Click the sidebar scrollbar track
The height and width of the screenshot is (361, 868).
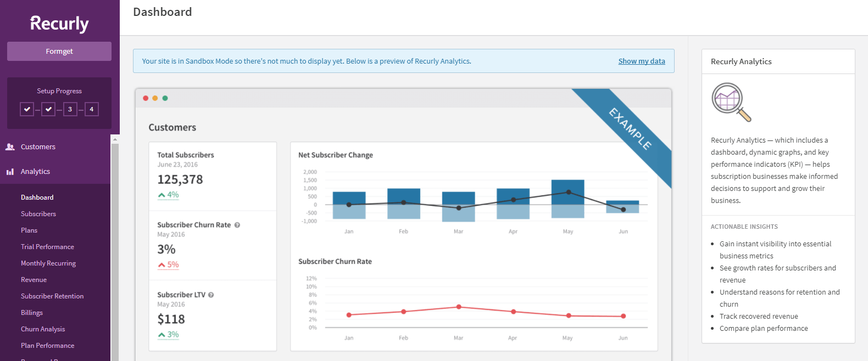coord(115,252)
